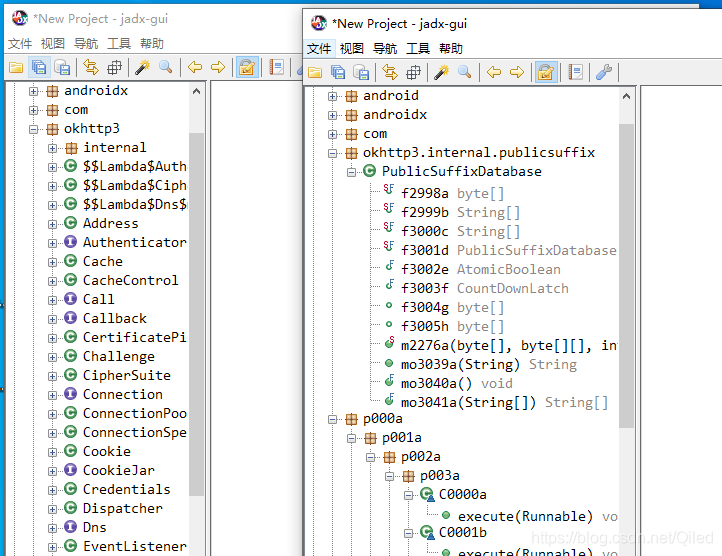Toggle flatten packages icon in front window
Image resolution: width=722 pixels, height=556 pixels.
pos(413,72)
